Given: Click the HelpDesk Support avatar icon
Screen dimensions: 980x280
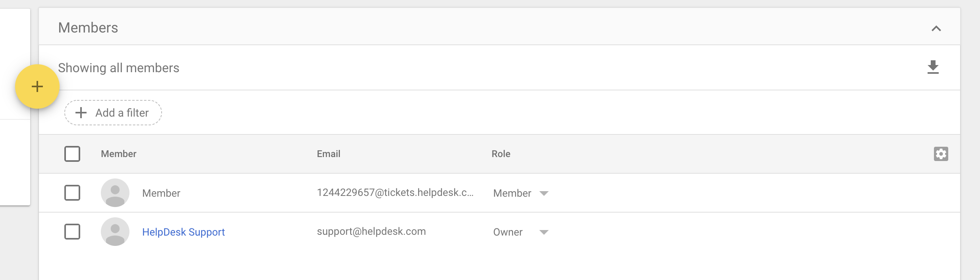Looking at the screenshot, I should [115, 232].
